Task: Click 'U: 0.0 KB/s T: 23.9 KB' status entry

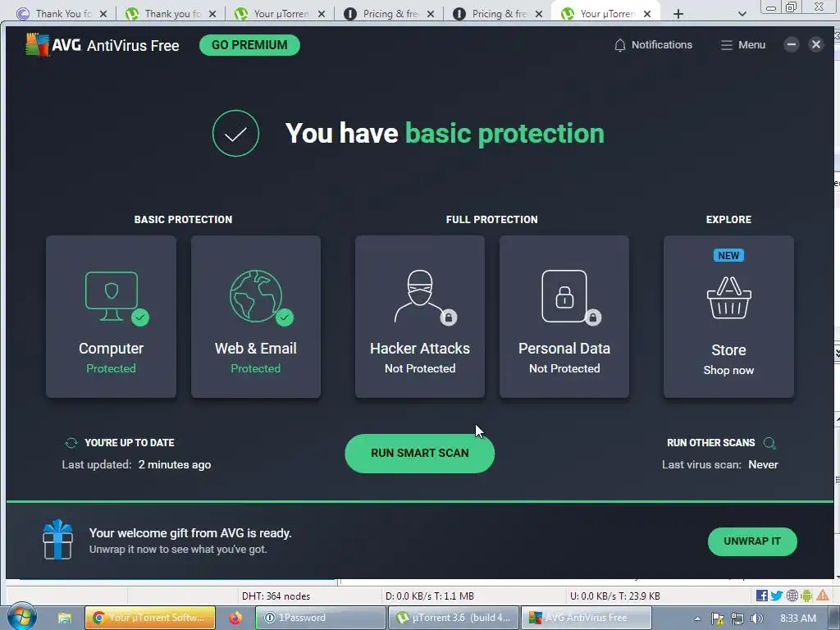Action: tap(615, 596)
